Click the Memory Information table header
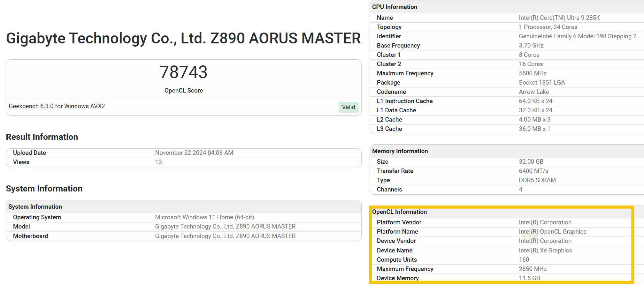This screenshot has height=285, width=644. [x=400, y=151]
